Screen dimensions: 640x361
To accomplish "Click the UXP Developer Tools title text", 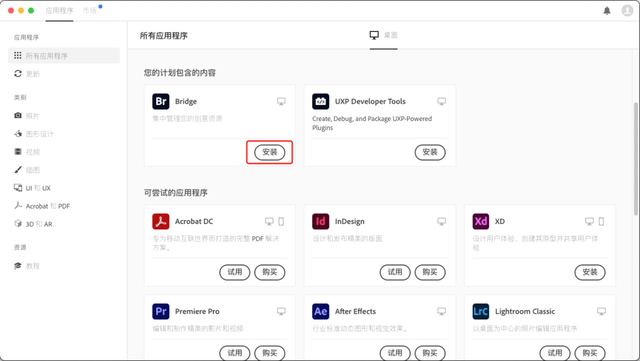I will coord(370,101).
